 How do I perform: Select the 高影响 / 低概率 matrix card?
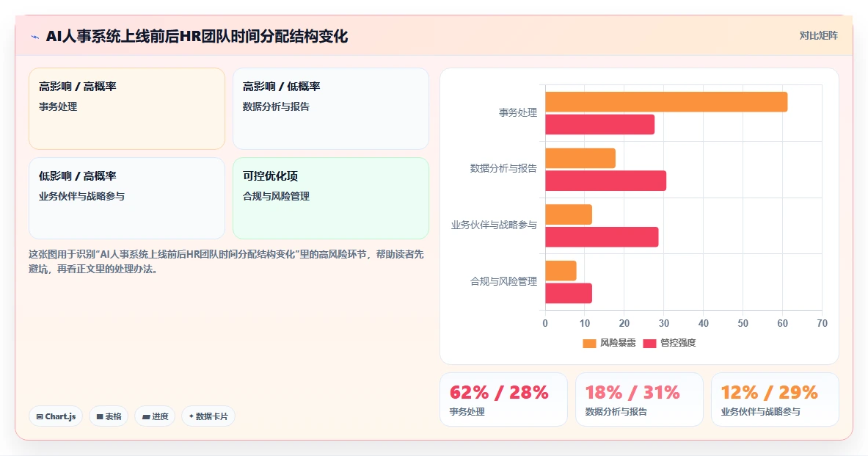coord(330,109)
